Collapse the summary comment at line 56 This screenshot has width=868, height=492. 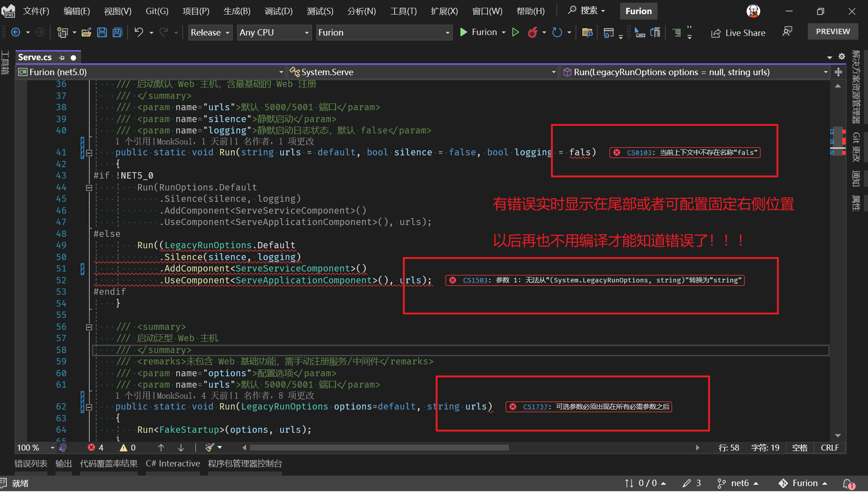pyautogui.click(x=89, y=327)
